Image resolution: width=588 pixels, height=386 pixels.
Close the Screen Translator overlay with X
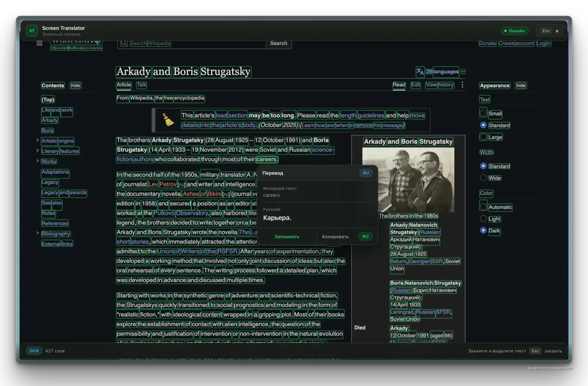click(x=557, y=31)
